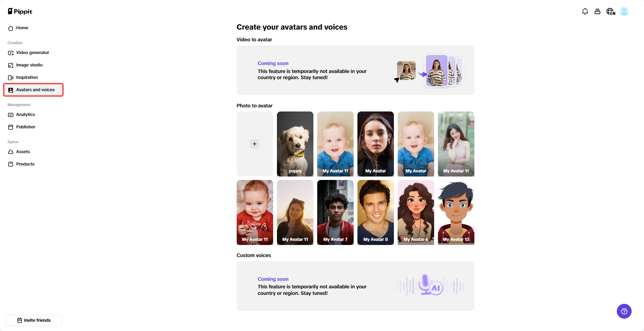The width and height of the screenshot is (644, 331).
Task: Open Avatars and voices in the sidebar
Action: pos(33,90)
